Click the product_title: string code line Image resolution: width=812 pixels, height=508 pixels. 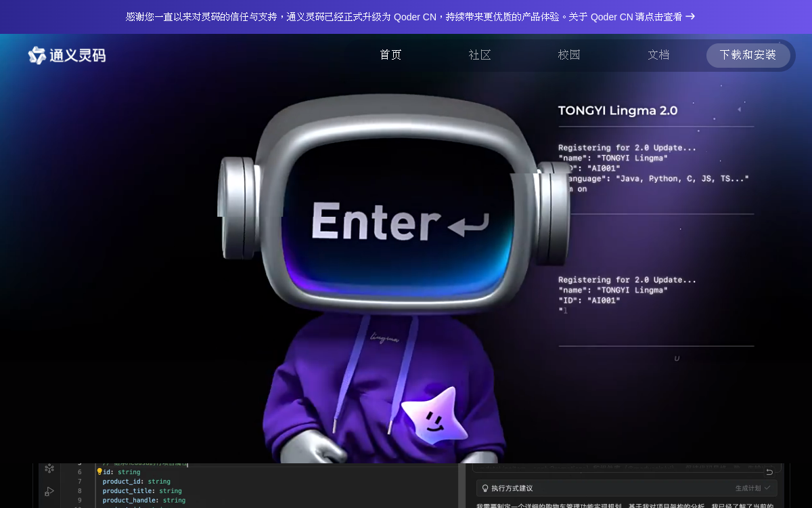click(142, 491)
